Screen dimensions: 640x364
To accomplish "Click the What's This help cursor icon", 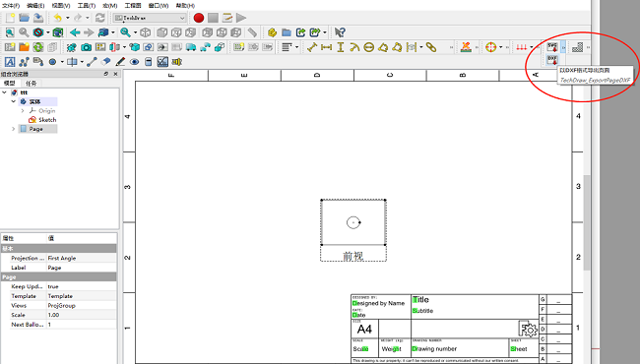I will pos(340,32).
